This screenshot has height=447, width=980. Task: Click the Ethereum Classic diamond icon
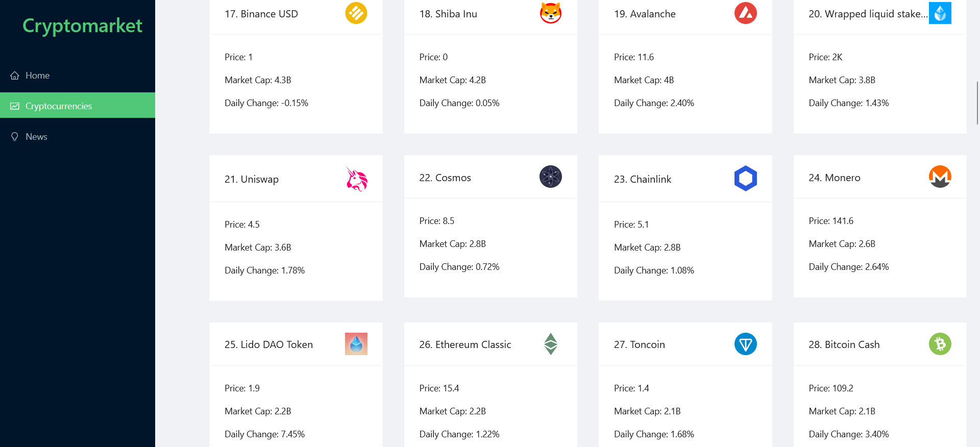point(550,344)
